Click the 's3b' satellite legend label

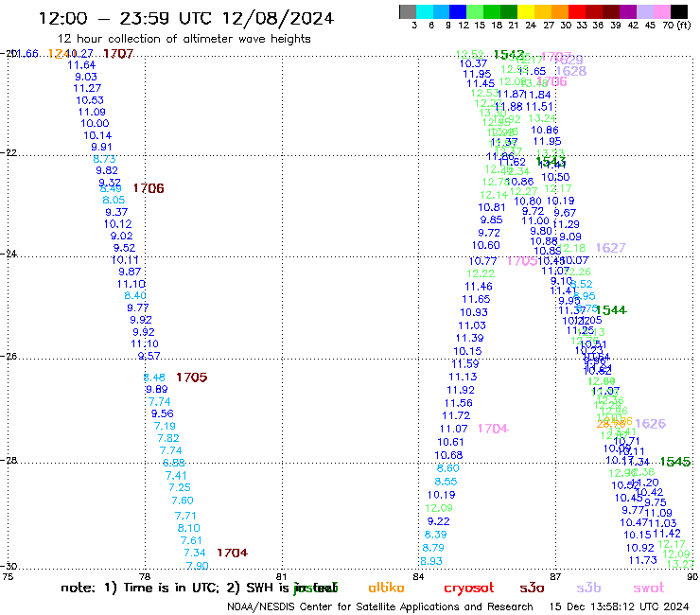pyautogui.click(x=588, y=588)
